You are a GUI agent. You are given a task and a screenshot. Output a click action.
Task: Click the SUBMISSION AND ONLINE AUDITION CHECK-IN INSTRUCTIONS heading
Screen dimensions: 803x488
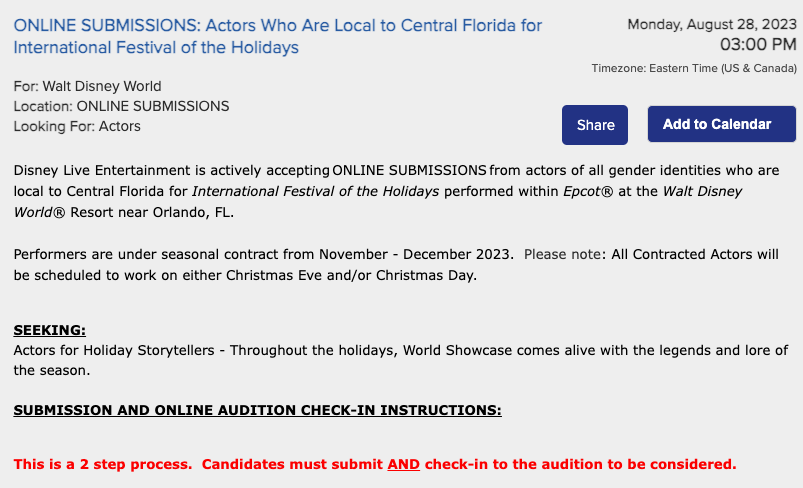coord(257,410)
